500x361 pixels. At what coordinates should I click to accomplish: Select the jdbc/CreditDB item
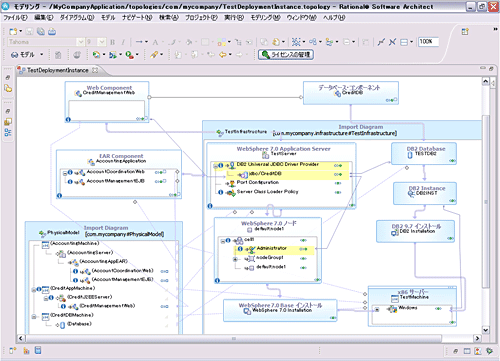point(266,174)
